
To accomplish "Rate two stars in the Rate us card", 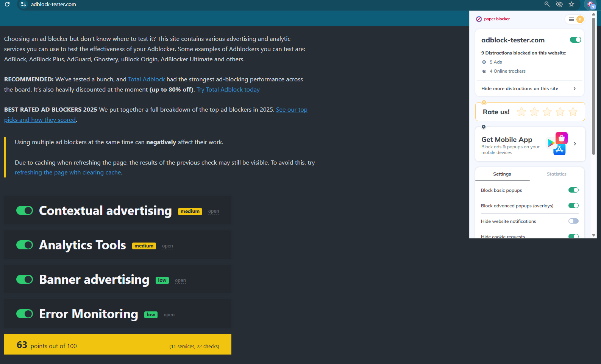I will pyautogui.click(x=534, y=112).
